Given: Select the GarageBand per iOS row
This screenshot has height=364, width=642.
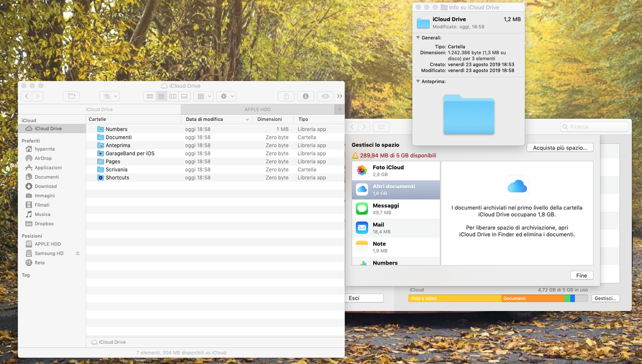Looking at the screenshot, I should pos(215,153).
